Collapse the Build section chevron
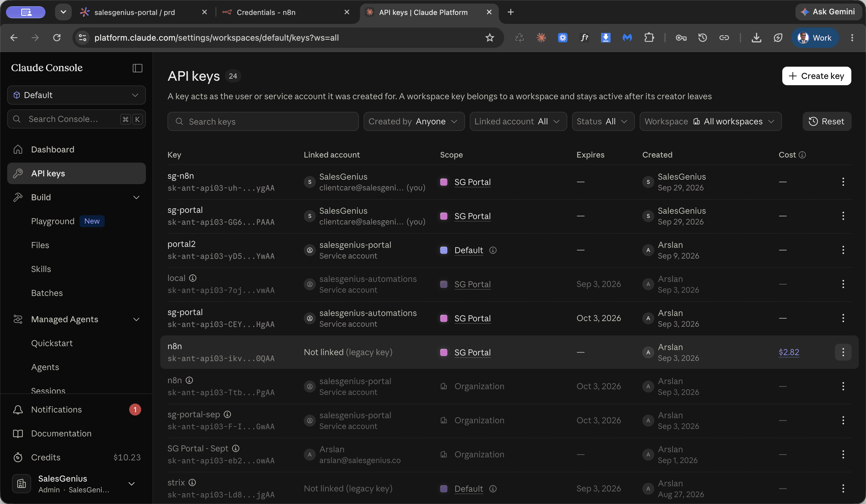This screenshot has height=504, width=866. [x=136, y=197]
